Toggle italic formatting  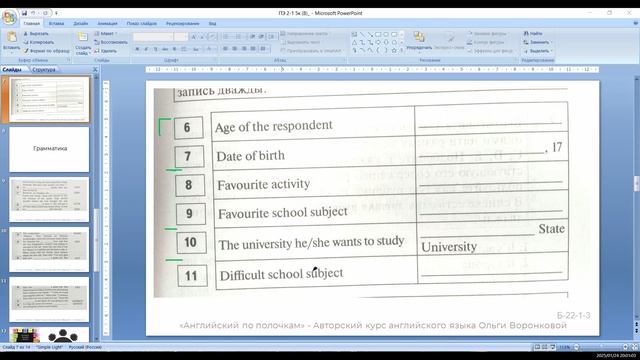click(146, 49)
